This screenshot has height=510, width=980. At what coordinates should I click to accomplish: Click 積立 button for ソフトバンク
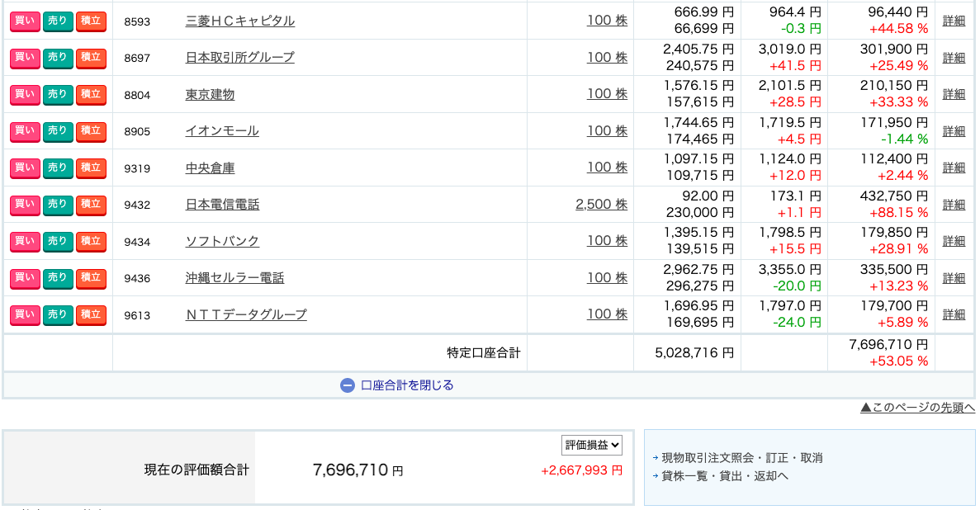tap(91, 241)
